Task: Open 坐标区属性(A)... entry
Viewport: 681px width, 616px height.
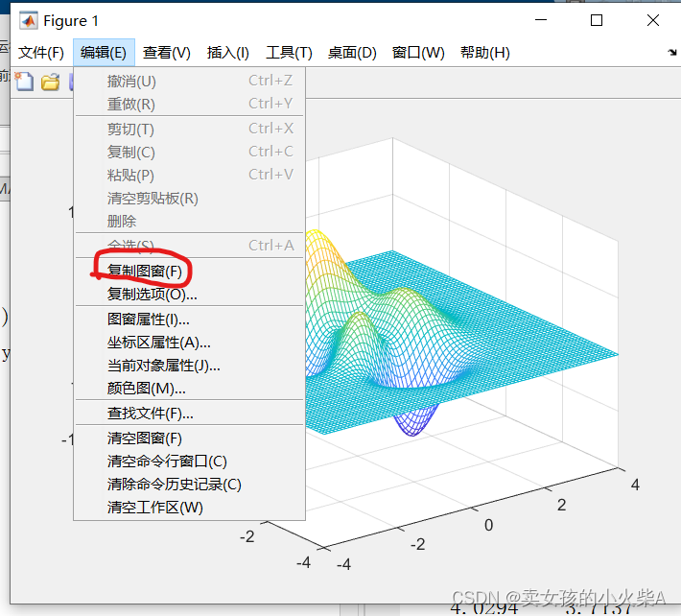Action: [x=189, y=343]
